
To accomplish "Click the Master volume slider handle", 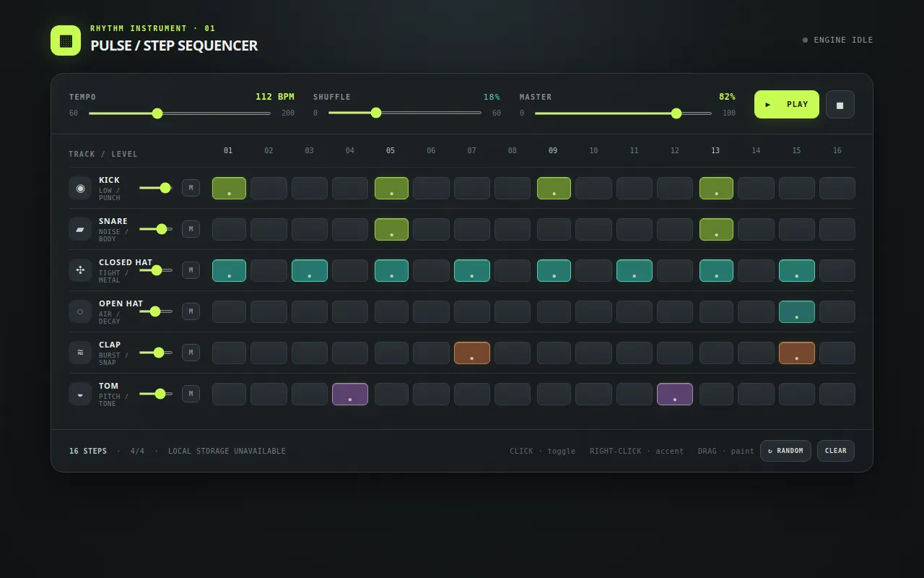I will pos(676,113).
